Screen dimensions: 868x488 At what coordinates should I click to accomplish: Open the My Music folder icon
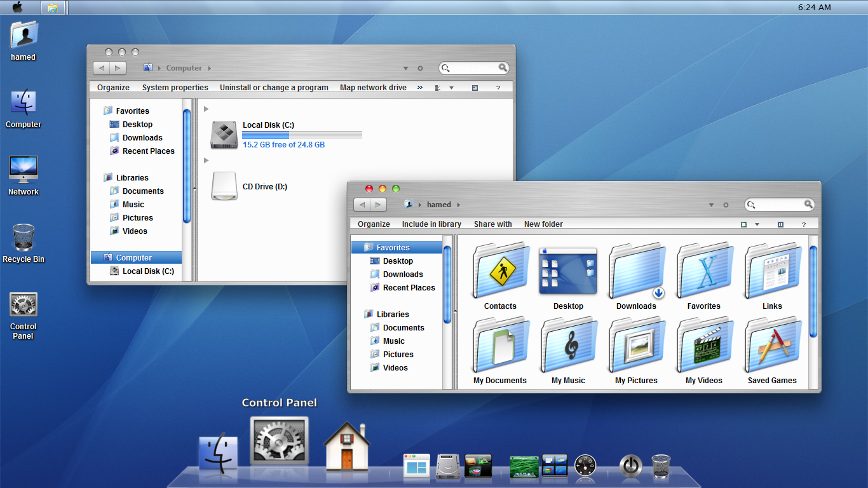click(568, 346)
